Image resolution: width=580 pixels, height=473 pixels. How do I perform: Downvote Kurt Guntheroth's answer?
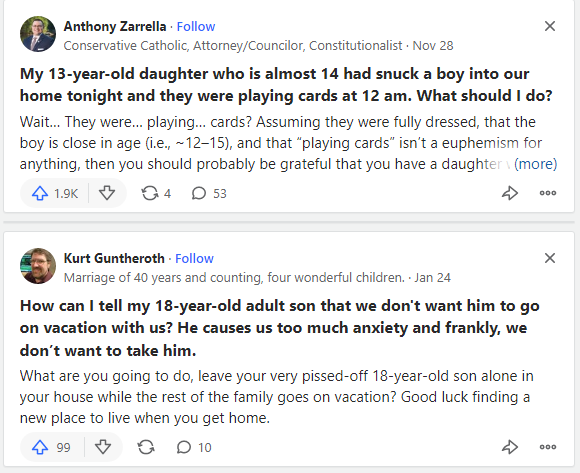(x=103, y=447)
